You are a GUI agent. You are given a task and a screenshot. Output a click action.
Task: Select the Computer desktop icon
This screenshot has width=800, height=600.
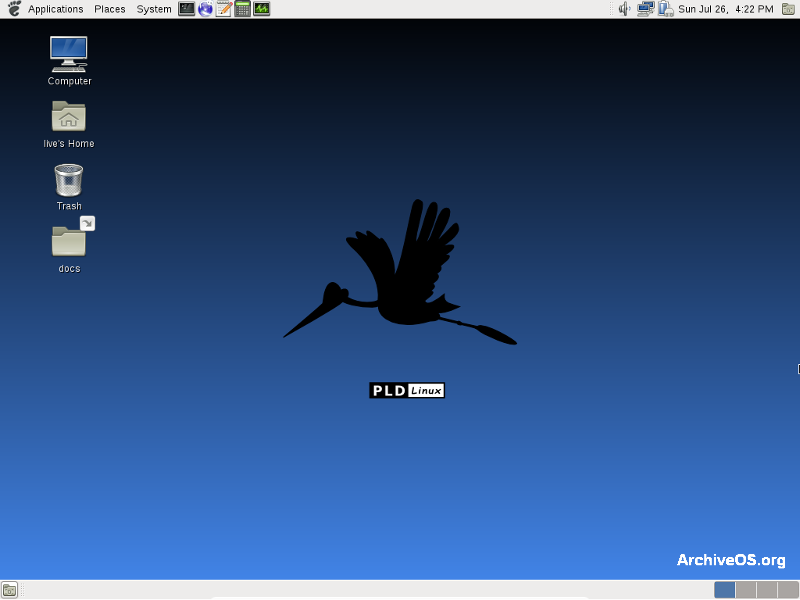pos(69,61)
